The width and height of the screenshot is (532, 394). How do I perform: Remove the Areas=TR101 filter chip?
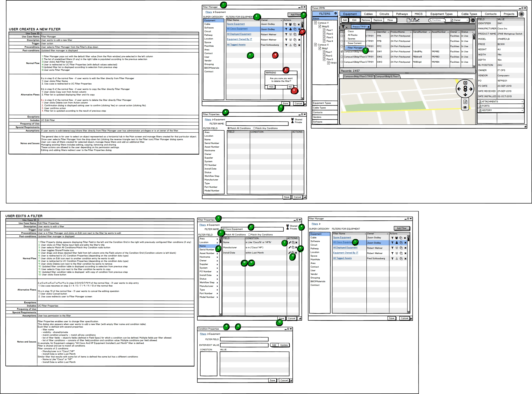[368, 27]
